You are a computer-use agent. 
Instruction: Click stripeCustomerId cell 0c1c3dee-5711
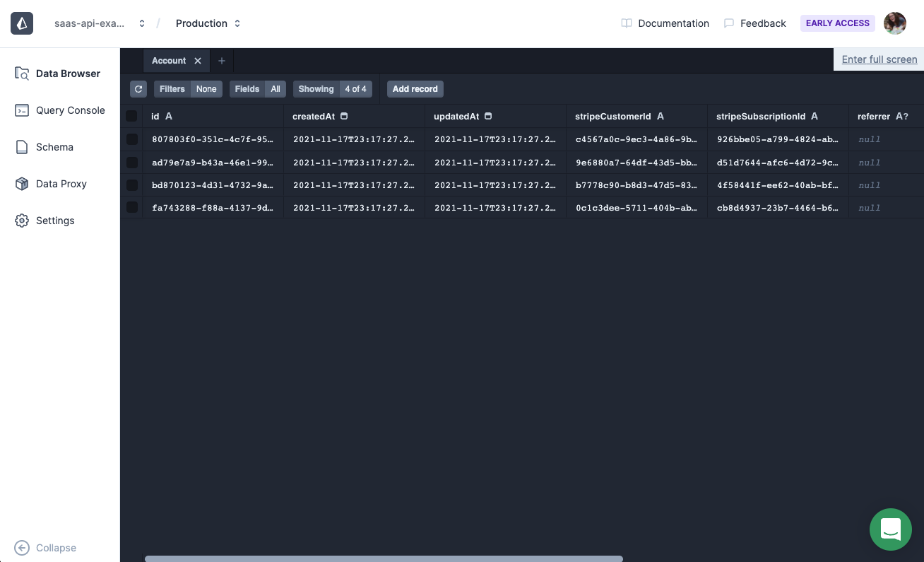(637, 208)
